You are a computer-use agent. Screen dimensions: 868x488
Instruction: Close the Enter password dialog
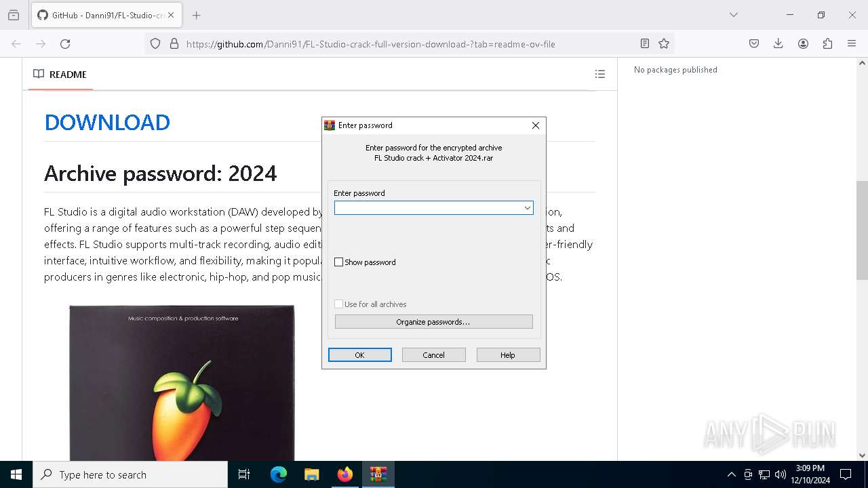[x=536, y=125]
